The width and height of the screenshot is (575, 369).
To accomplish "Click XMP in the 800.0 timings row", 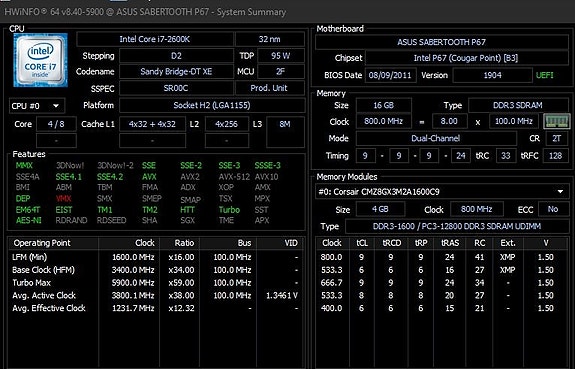I will [508, 257].
